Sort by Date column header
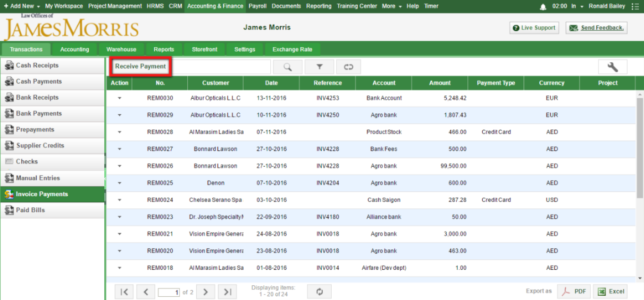This screenshot has width=644, height=300. (271, 83)
